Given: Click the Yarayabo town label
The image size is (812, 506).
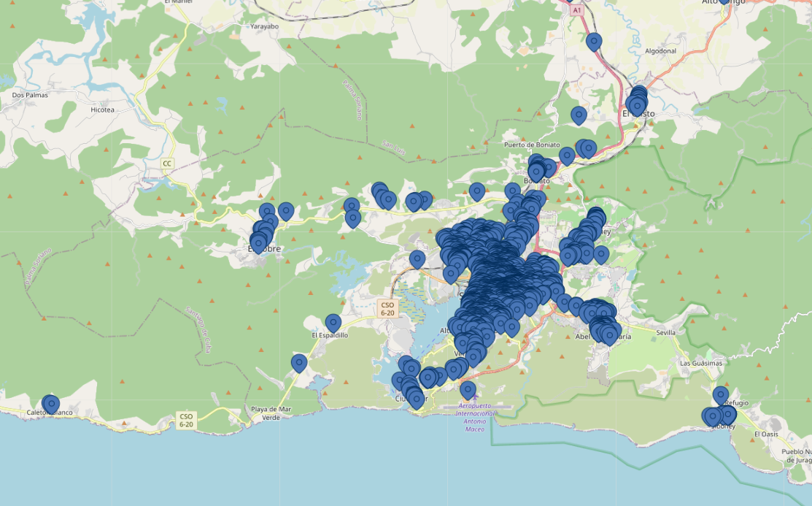Looking at the screenshot, I should tap(264, 26).
